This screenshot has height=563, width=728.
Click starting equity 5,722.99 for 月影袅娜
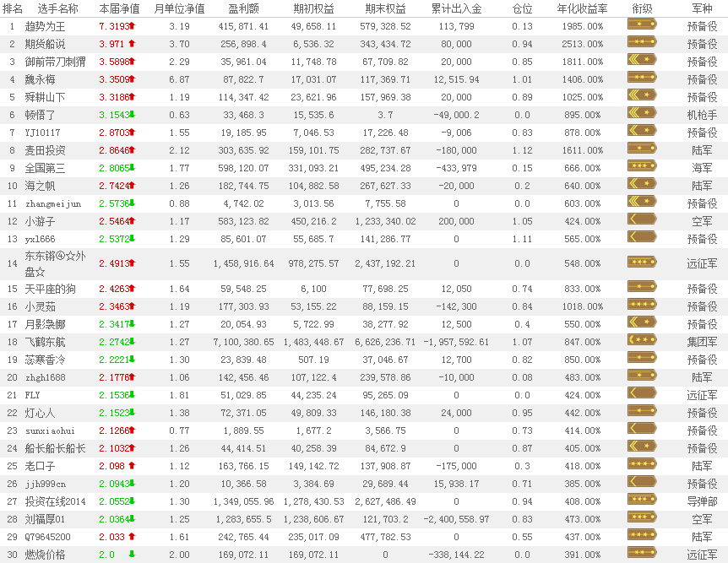(313, 324)
